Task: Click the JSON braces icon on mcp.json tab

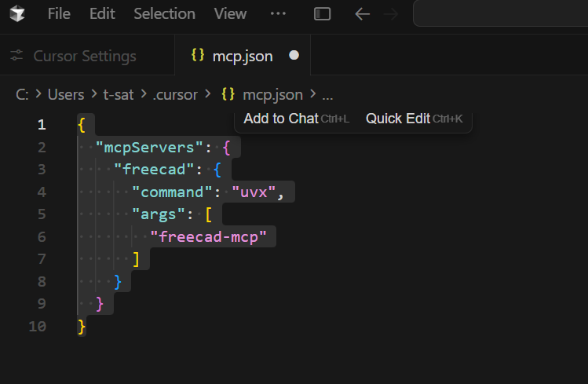Action: tap(198, 55)
